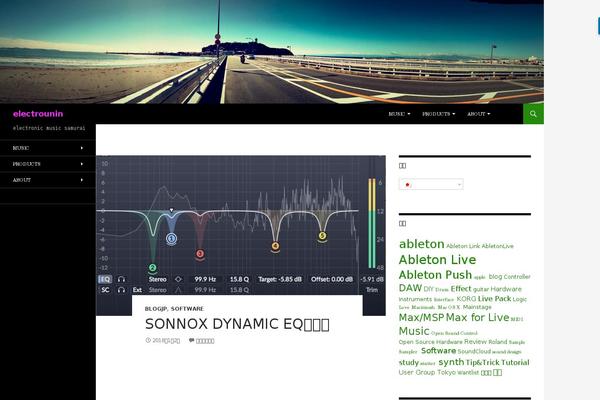Select the 'DAW' tag
The image size is (600, 400).
[x=410, y=288]
